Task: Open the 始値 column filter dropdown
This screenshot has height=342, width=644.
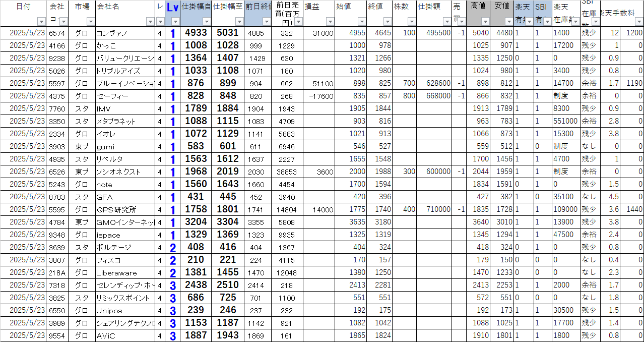Action: (362, 22)
